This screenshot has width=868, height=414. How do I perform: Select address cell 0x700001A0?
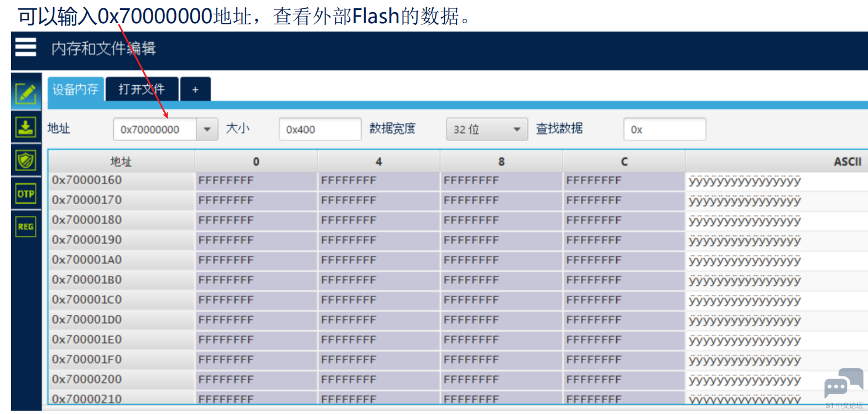click(121, 260)
